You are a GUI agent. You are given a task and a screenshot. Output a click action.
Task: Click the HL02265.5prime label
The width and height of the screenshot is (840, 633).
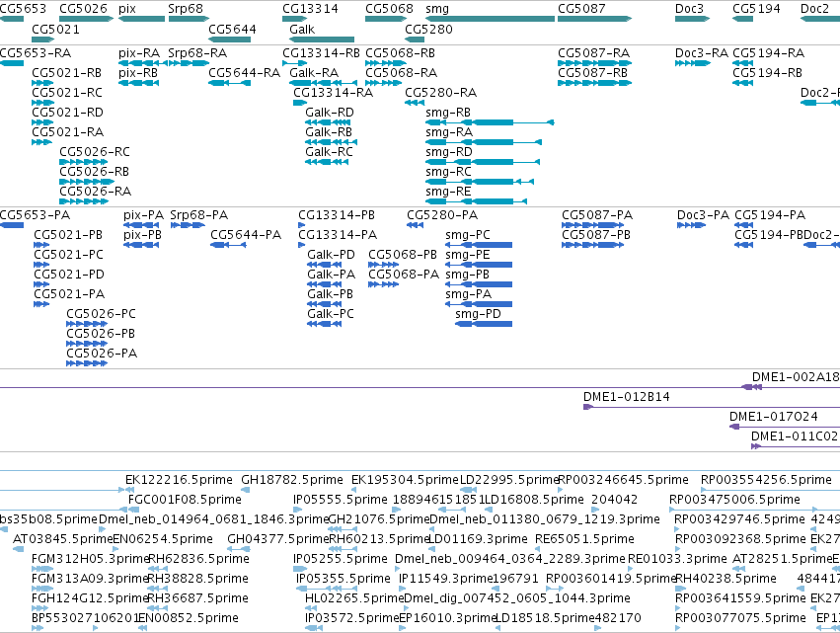pyautogui.click(x=354, y=598)
